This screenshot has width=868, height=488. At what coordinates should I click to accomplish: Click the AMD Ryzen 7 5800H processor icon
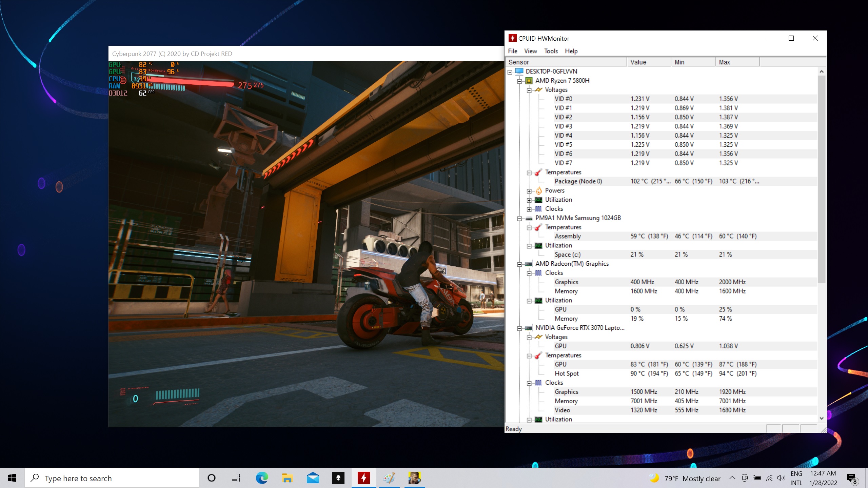(529, 81)
